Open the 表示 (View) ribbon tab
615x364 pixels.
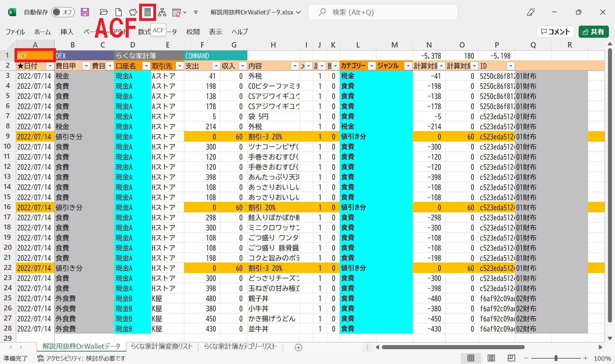click(216, 32)
